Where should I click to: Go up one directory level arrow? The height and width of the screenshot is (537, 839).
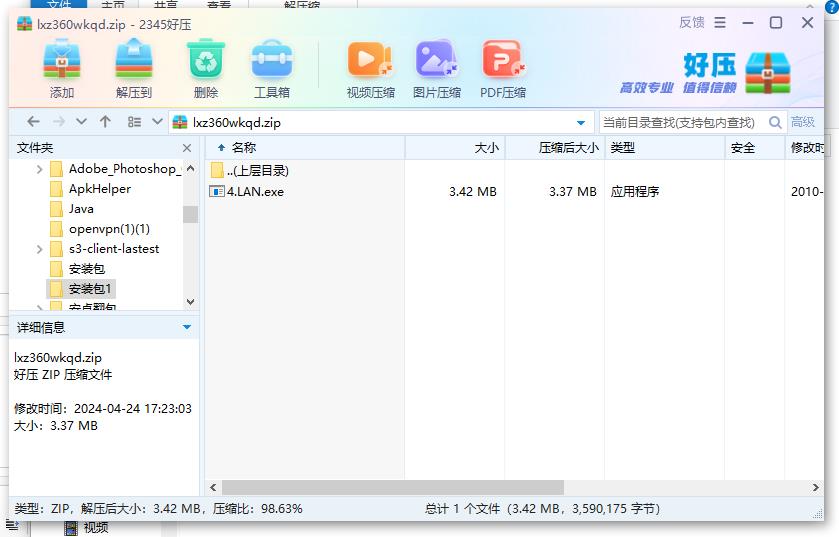coord(105,122)
